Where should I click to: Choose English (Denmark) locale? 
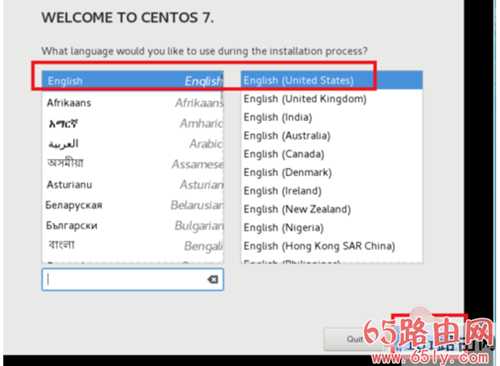tap(332, 172)
